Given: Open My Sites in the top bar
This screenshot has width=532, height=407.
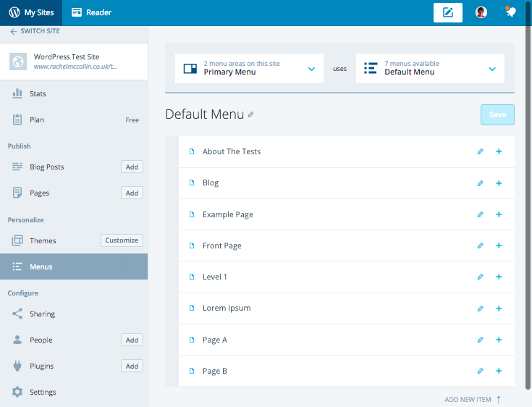Looking at the screenshot, I should 31,12.
